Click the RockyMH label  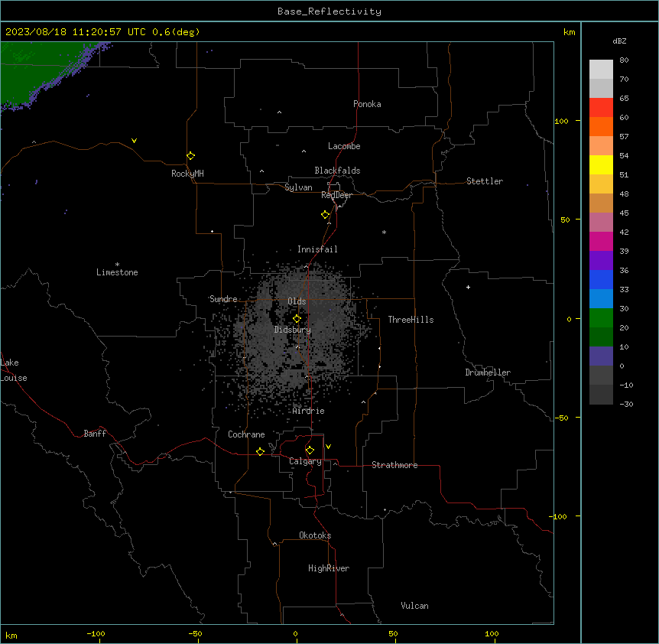187,174
